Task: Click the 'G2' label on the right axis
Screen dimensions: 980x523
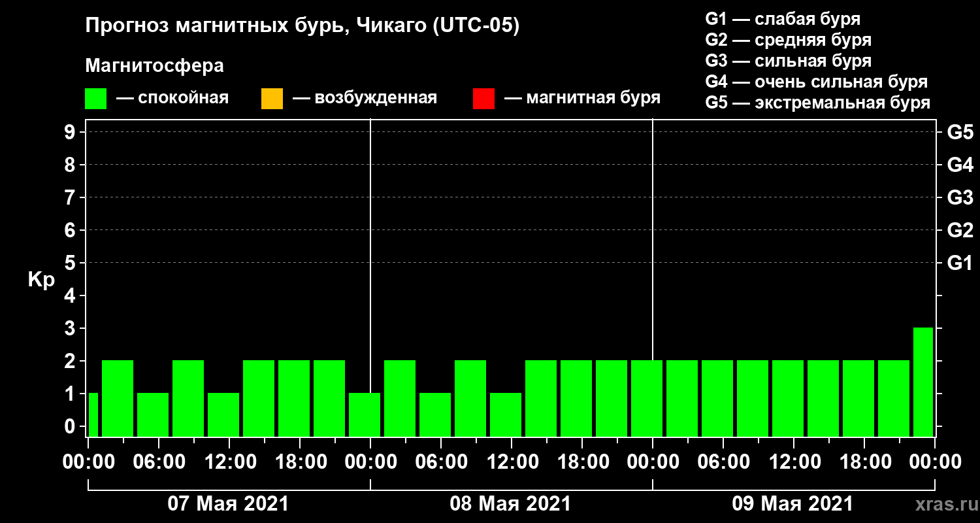Action: (960, 230)
